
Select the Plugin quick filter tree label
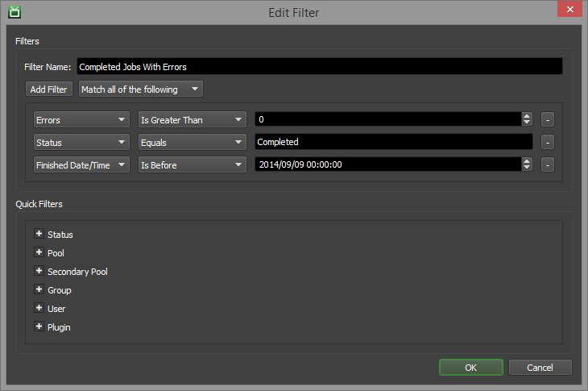(x=59, y=327)
